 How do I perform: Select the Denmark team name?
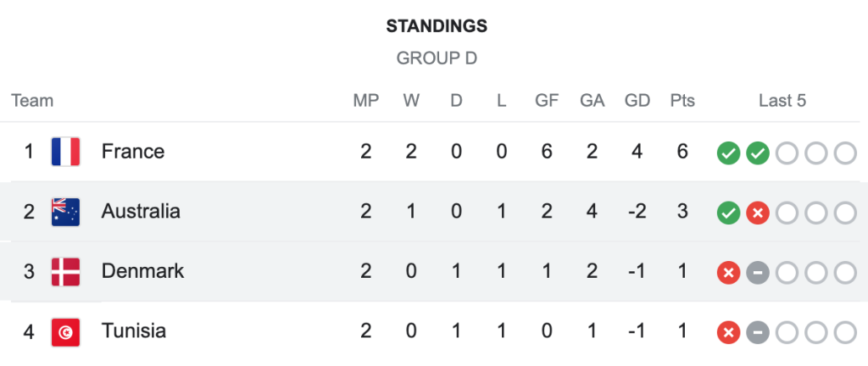pos(142,271)
